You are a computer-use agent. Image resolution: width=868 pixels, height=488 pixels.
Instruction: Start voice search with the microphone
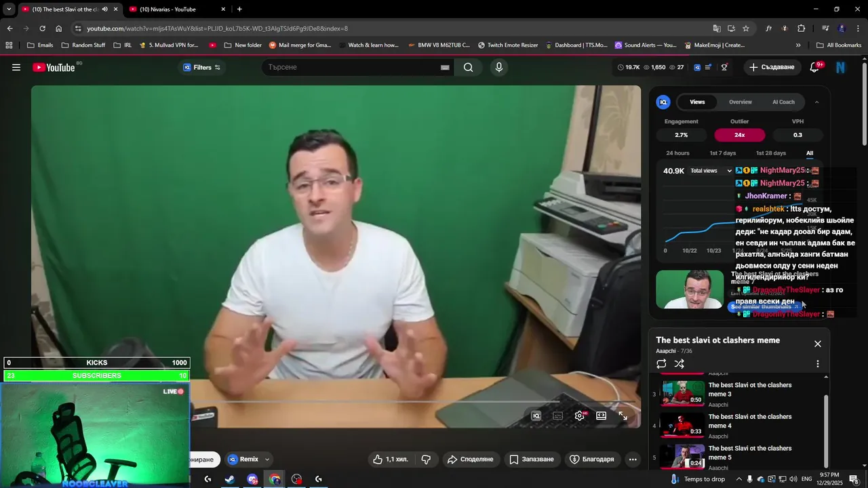[x=499, y=67]
